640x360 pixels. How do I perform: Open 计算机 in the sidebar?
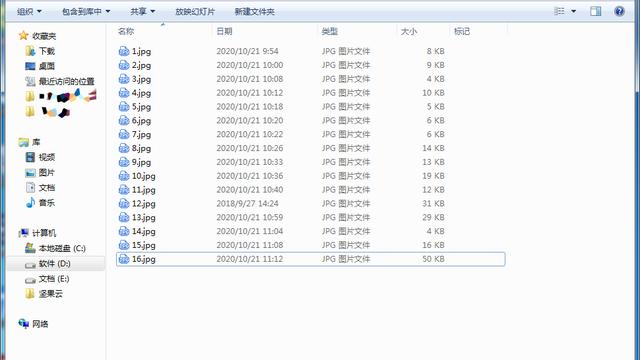[44, 233]
